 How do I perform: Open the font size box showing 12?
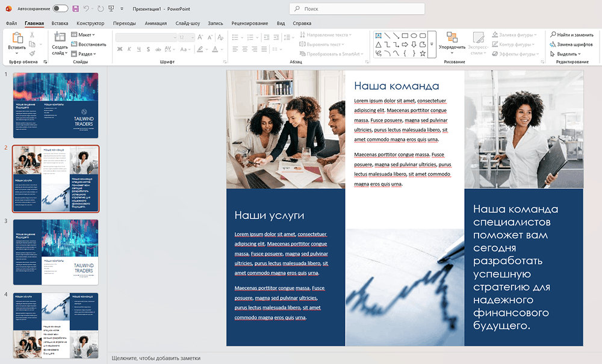[x=186, y=37]
